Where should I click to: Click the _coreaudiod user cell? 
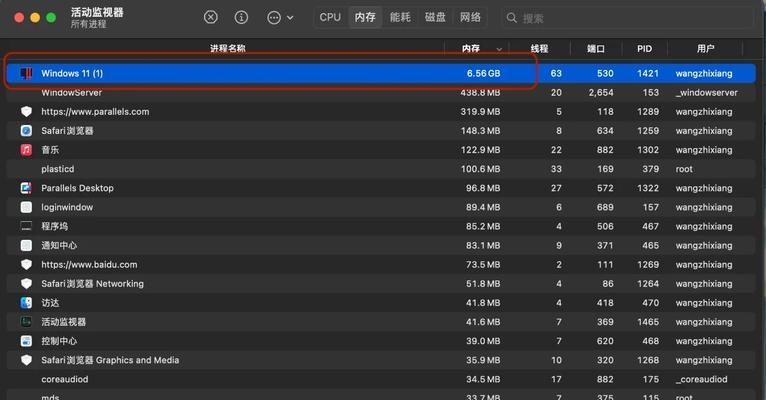[x=701, y=379]
